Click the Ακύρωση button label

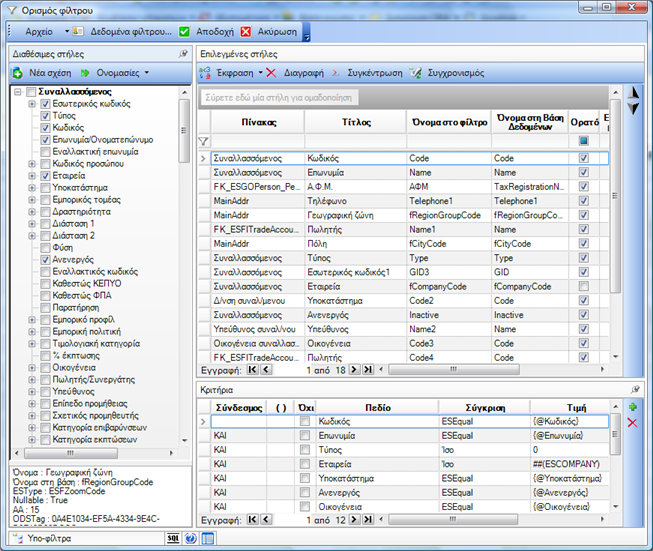pyautogui.click(x=277, y=32)
